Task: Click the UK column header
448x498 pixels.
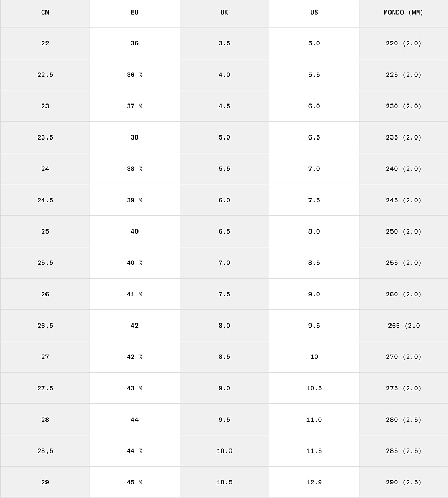Action: [224, 13]
